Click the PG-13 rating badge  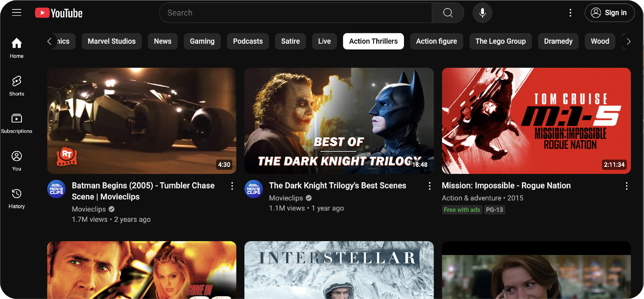(x=494, y=210)
